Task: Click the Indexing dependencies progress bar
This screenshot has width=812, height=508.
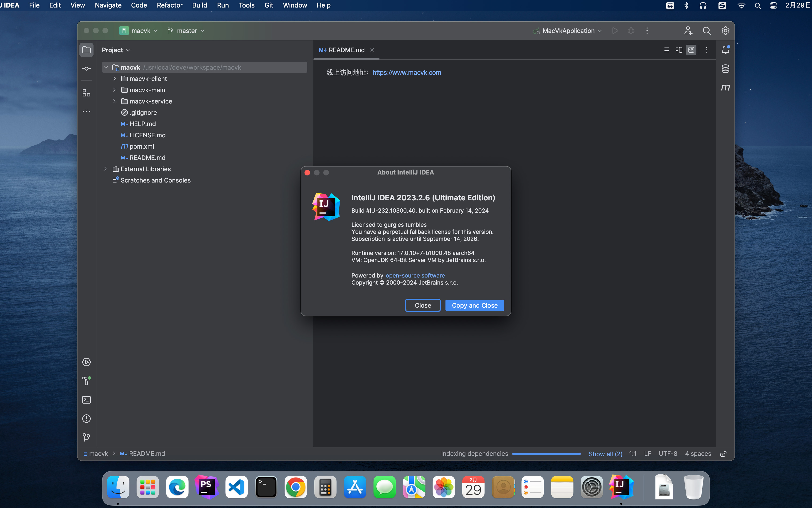Action: pos(546,454)
